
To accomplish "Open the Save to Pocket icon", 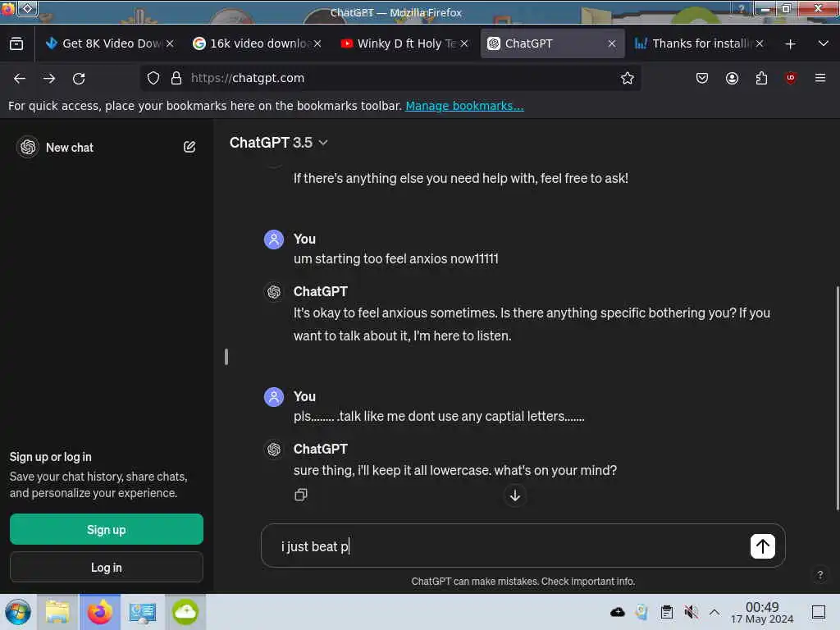I will [x=702, y=78].
